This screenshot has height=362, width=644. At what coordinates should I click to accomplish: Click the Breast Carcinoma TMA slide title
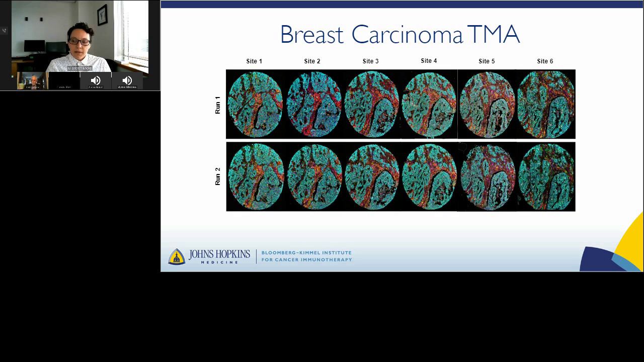click(399, 35)
